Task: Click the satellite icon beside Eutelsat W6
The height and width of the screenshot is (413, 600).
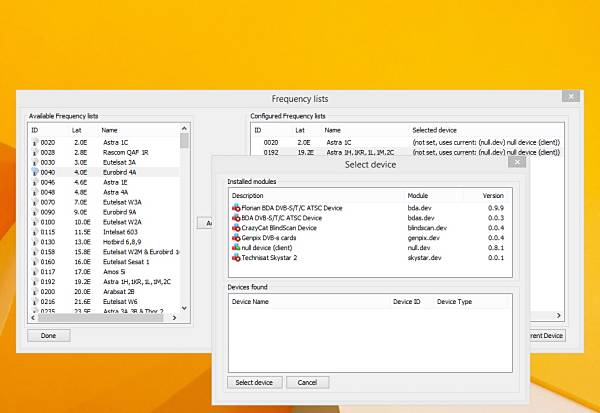Action: 35,302
